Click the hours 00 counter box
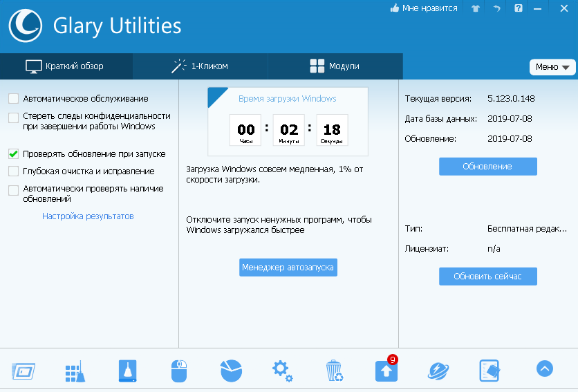578x392 pixels. click(245, 130)
